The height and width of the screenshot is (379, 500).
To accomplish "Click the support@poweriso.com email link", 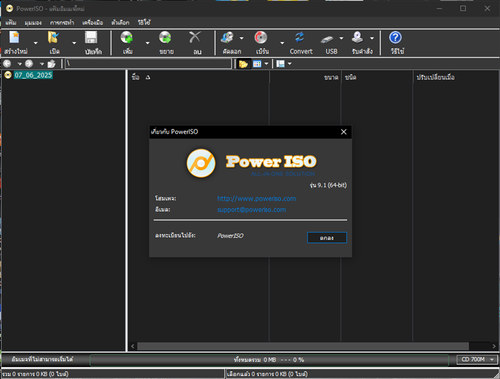I will 252,210.
